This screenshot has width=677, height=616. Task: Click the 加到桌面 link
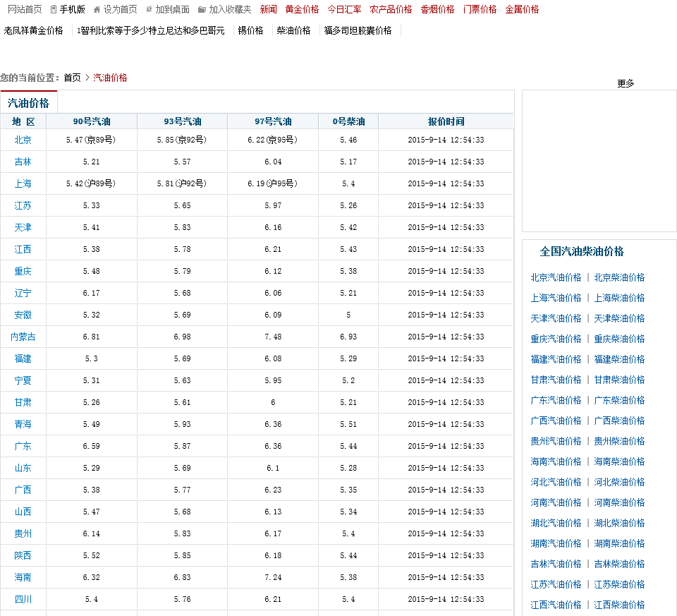pos(172,9)
